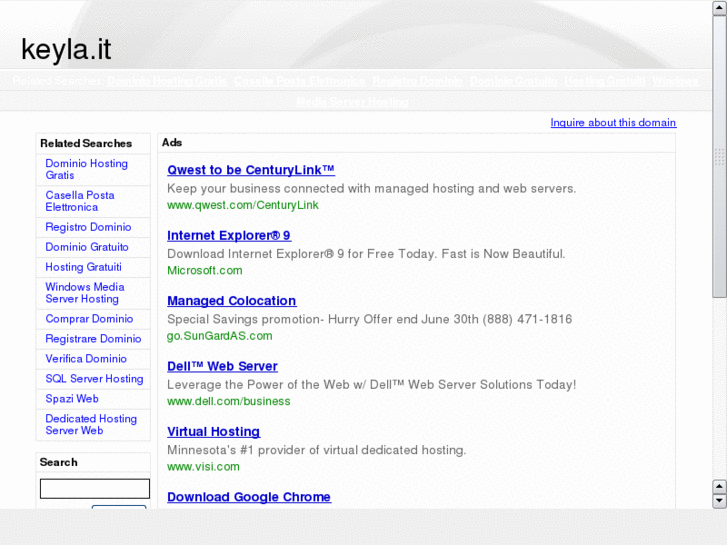Open the Download Google Chrome ad
Image resolution: width=727 pixels, height=545 pixels.
pos(249,497)
